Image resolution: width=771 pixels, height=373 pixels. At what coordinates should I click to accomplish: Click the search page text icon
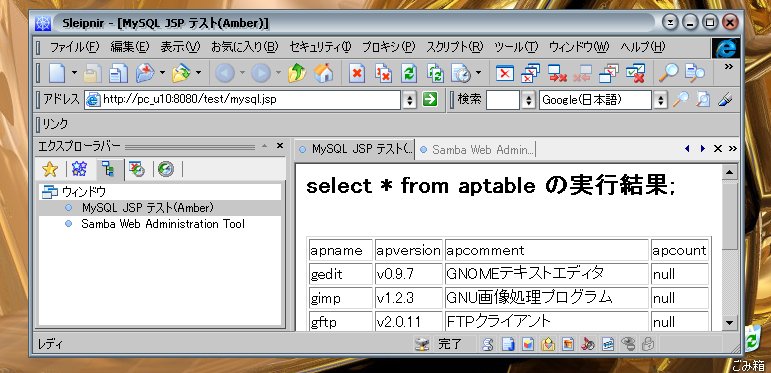point(695,74)
